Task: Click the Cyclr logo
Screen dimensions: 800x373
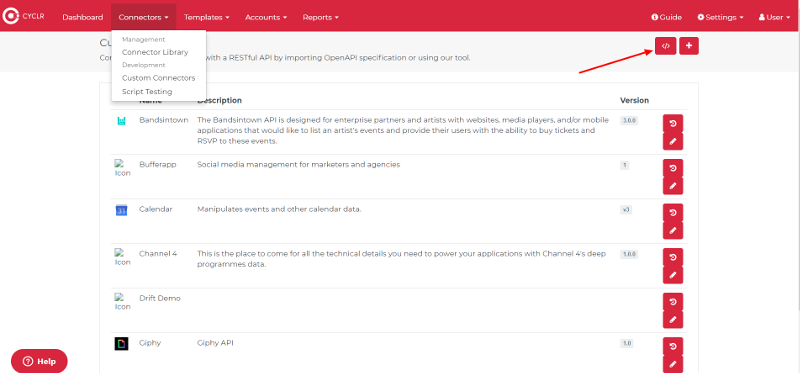Action: pos(23,16)
